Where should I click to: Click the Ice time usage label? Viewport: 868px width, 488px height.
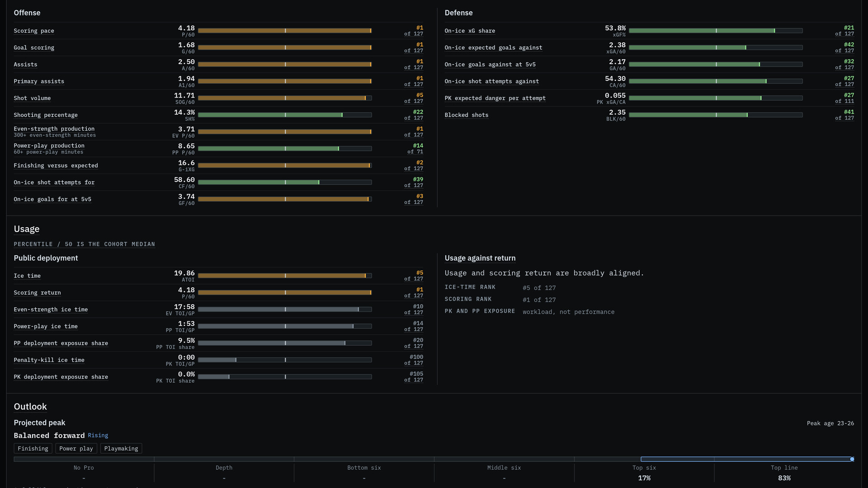[27, 276]
